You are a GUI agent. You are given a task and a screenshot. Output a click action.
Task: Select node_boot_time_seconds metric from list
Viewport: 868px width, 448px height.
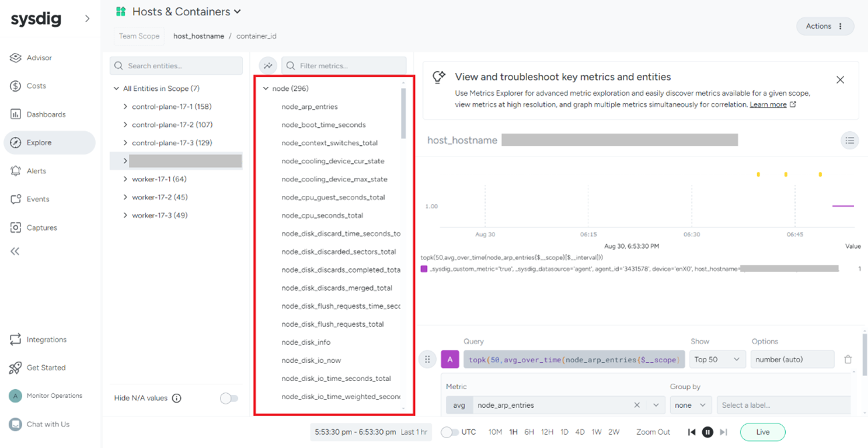(323, 125)
